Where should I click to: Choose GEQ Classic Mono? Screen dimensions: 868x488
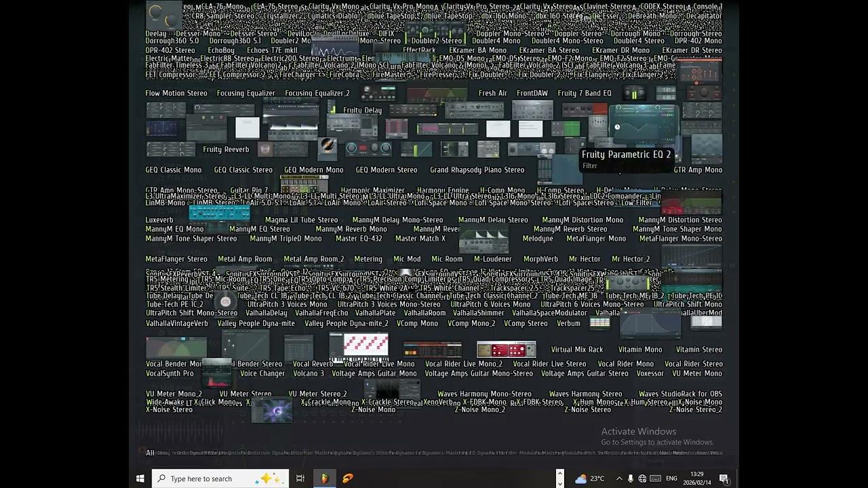(174, 169)
